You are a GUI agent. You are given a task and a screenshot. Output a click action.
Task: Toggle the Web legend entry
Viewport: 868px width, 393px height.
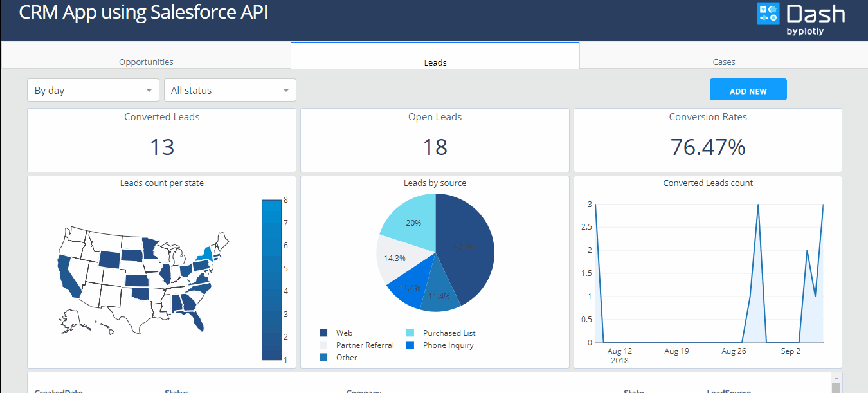tap(345, 333)
